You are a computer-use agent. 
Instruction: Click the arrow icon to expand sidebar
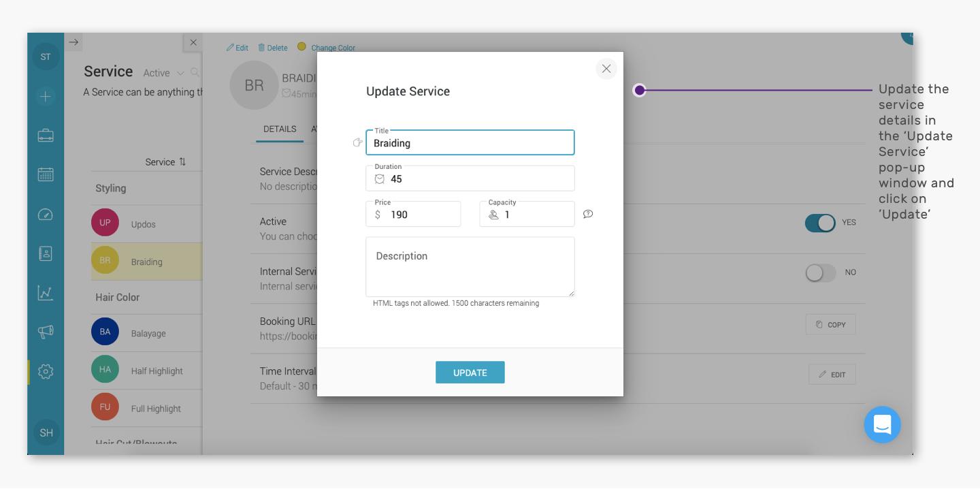(x=74, y=42)
